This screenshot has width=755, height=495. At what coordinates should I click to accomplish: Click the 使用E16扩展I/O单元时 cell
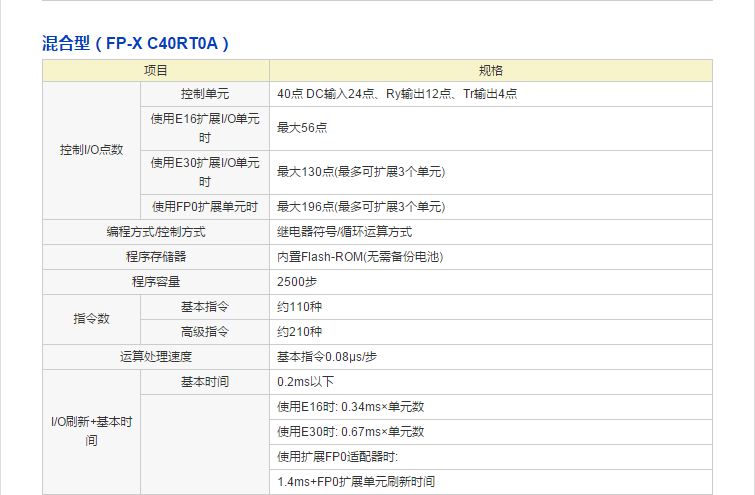205,128
